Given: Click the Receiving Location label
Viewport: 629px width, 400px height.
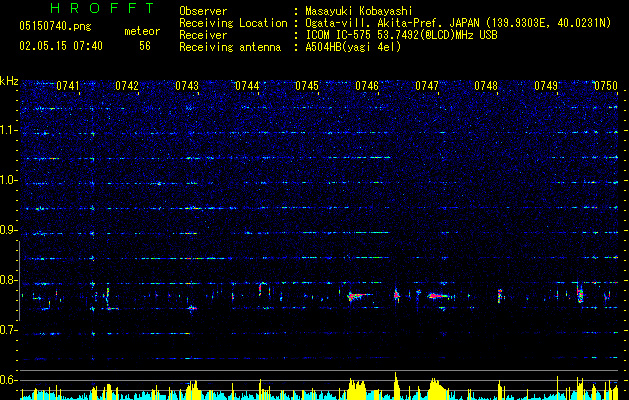Looking at the screenshot, I should (x=233, y=23).
